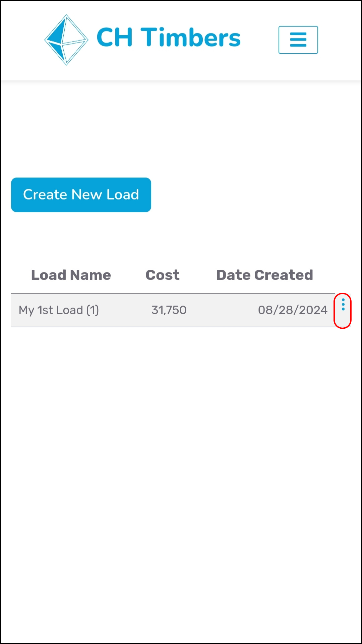This screenshot has width=362, height=644.
Task: Click the (1) suffix in the load name
Action: pyautogui.click(x=93, y=310)
